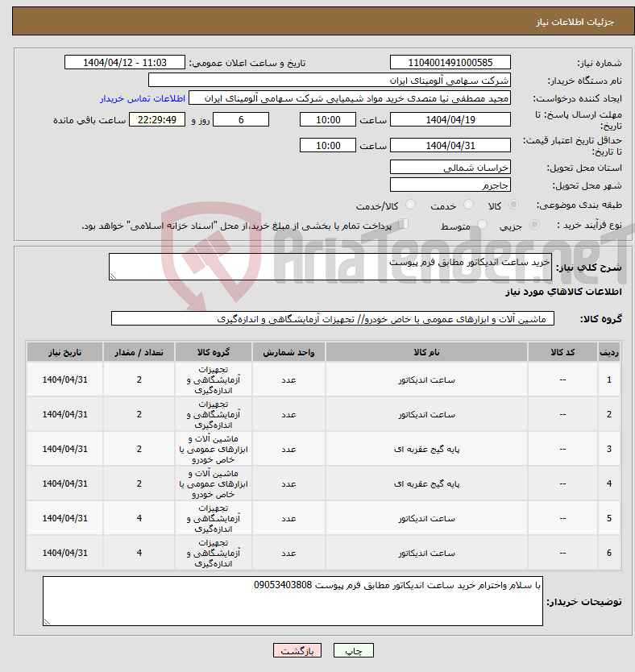Click the quantity 4 in row 5

[139, 518]
